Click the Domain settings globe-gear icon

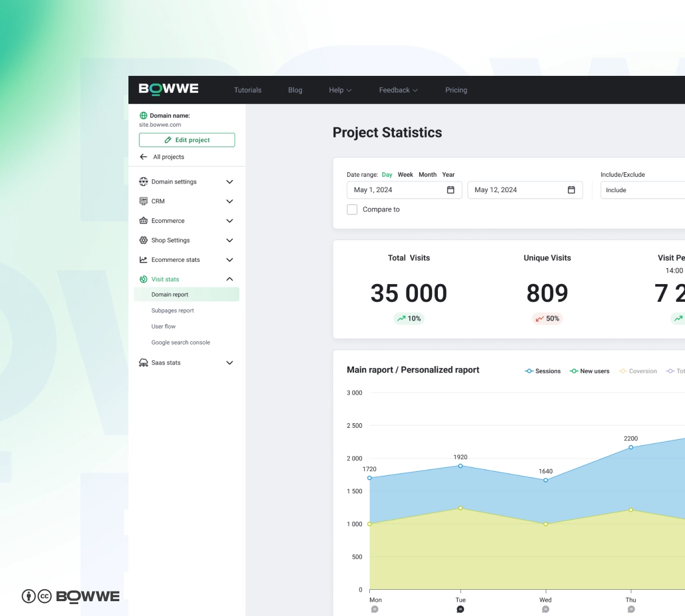click(x=143, y=181)
